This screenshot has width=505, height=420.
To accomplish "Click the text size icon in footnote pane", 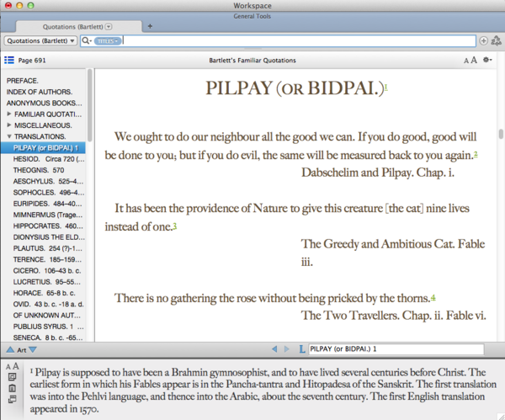I will click(x=11, y=366).
